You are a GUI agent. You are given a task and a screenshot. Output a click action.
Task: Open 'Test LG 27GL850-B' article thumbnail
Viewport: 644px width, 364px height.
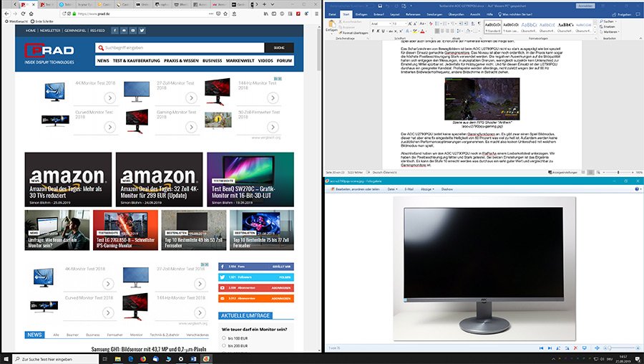[125, 230]
